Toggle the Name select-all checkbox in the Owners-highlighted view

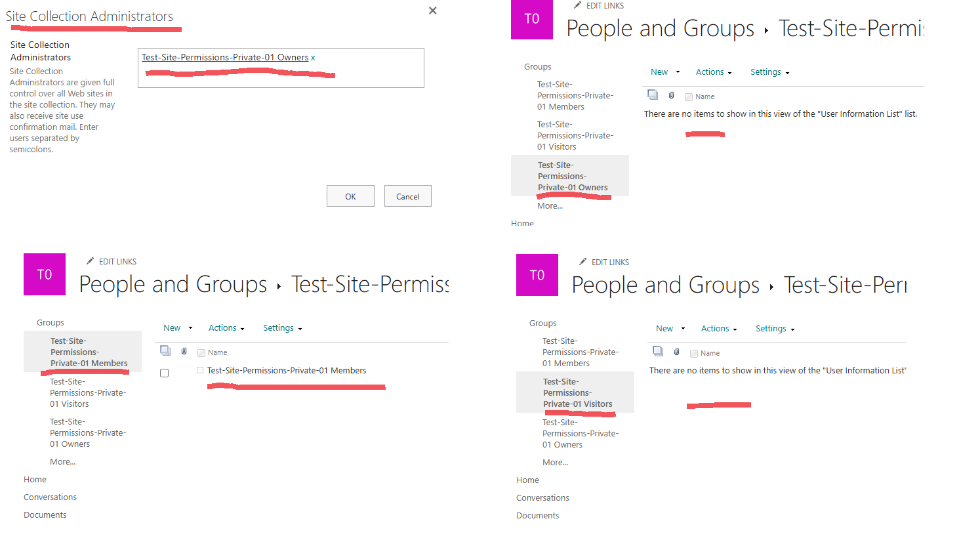pyautogui.click(x=689, y=97)
